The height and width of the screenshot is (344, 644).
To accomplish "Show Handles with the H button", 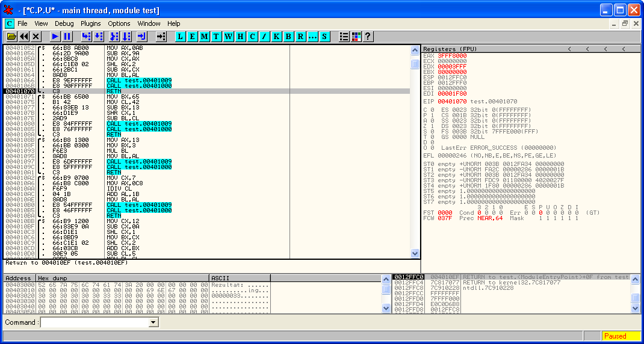I will click(241, 37).
